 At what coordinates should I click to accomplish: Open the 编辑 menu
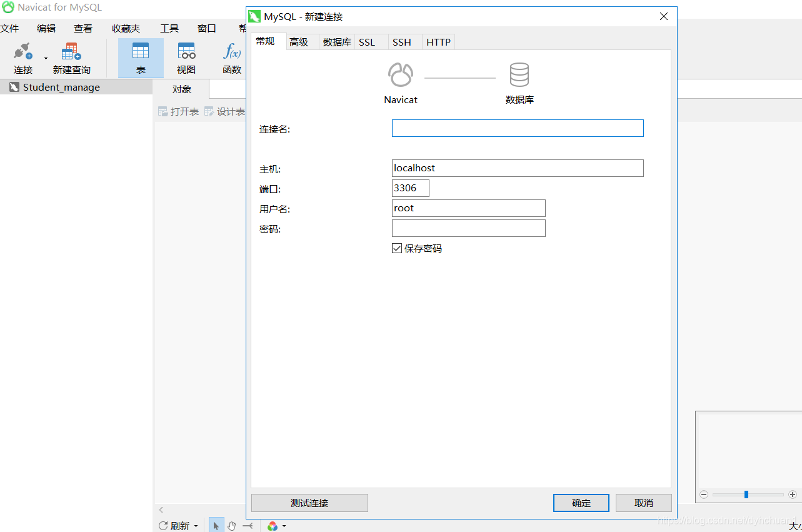46,28
